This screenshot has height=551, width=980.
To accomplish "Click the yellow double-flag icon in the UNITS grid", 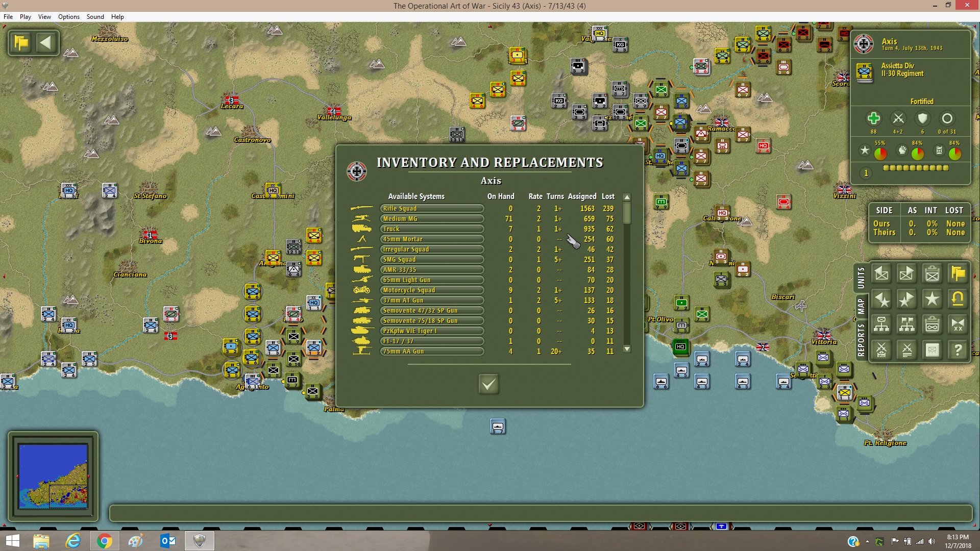I will point(958,273).
